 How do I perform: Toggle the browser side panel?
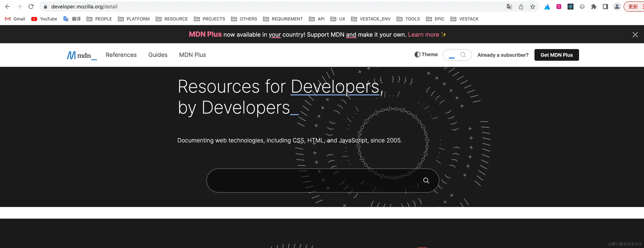point(605,7)
